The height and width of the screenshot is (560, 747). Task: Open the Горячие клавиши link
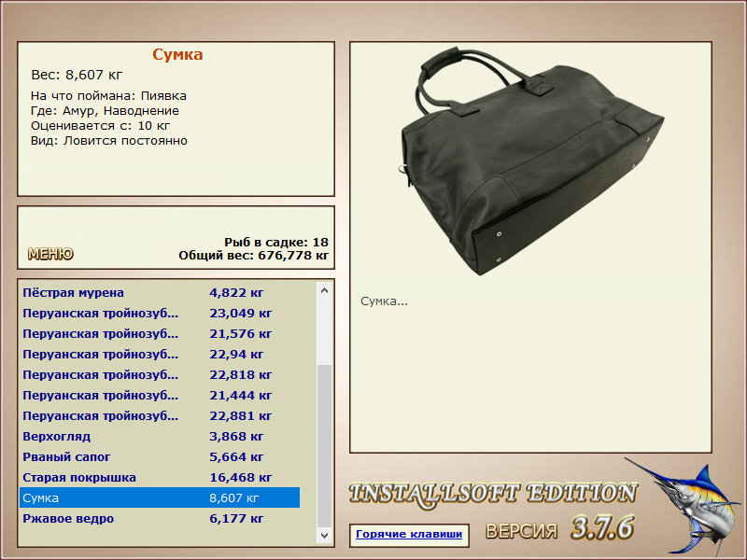click(409, 534)
